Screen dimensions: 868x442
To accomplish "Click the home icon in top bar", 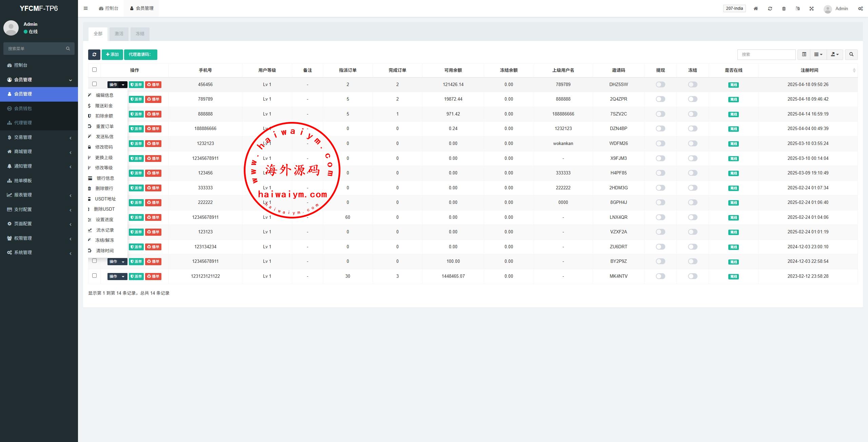I will tap(755, 8).
